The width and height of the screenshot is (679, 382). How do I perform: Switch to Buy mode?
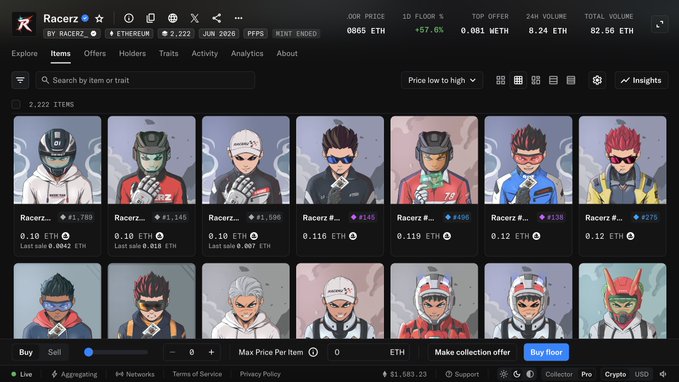click(x=26, y=352)
